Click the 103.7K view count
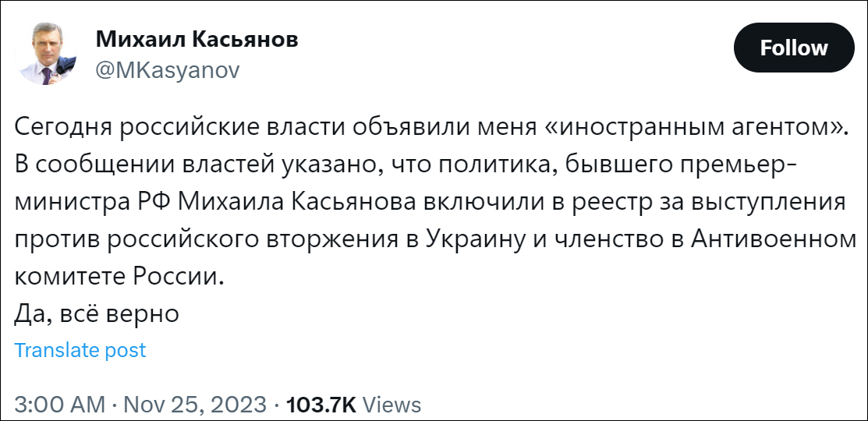 point(321,405)
